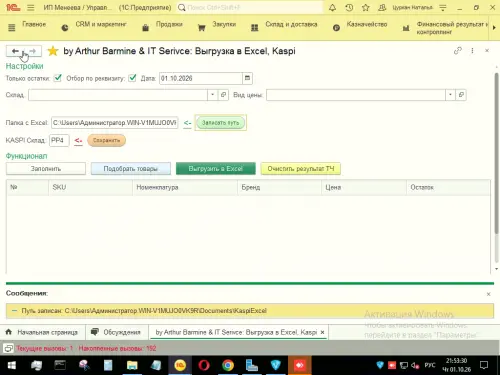
Task: Click SKU column header
Action: click(90, 187)
